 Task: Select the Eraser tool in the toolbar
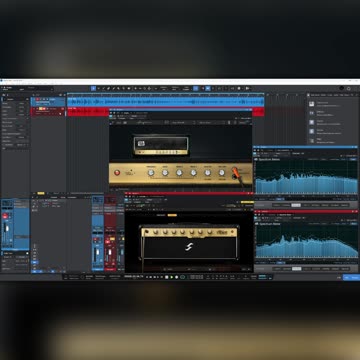point(108,88)
